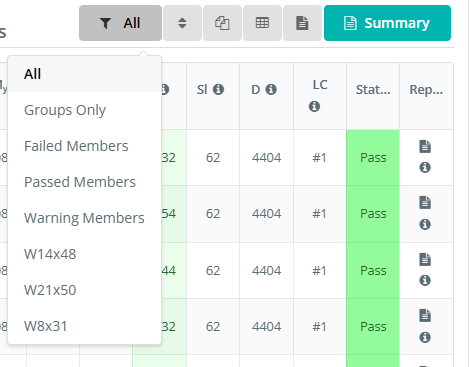Image resolution: width=469 pixels, height=367 pixels.
Task: Click info icon under LC header
Action: 314,106
